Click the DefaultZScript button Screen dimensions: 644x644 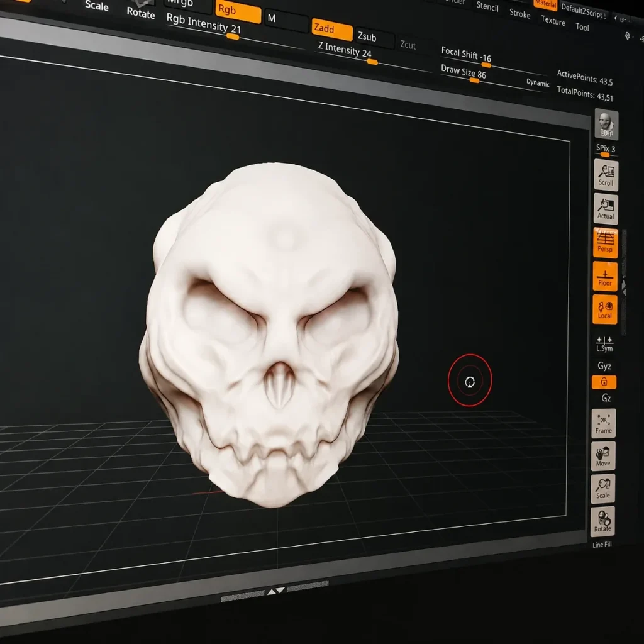click(x=582, y=10)
